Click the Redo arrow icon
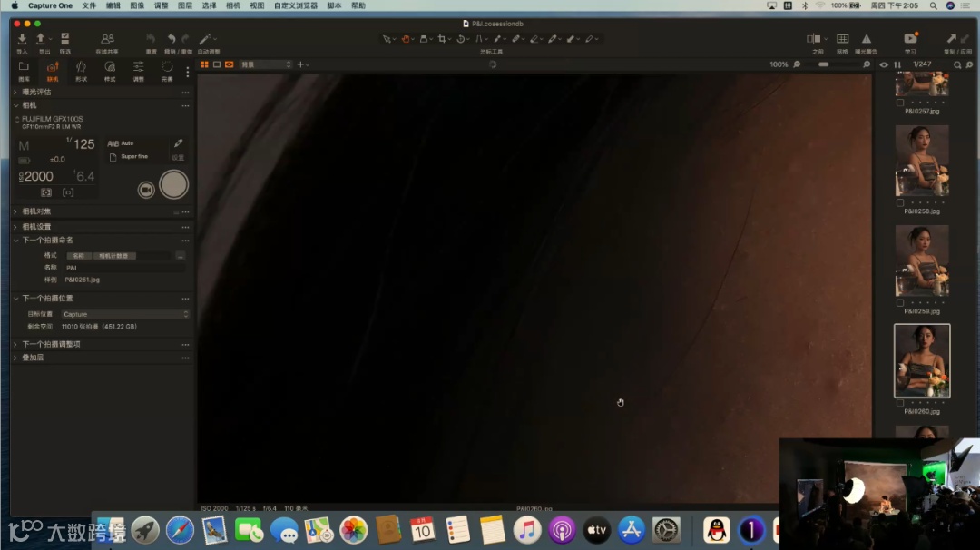 point(186,39)
